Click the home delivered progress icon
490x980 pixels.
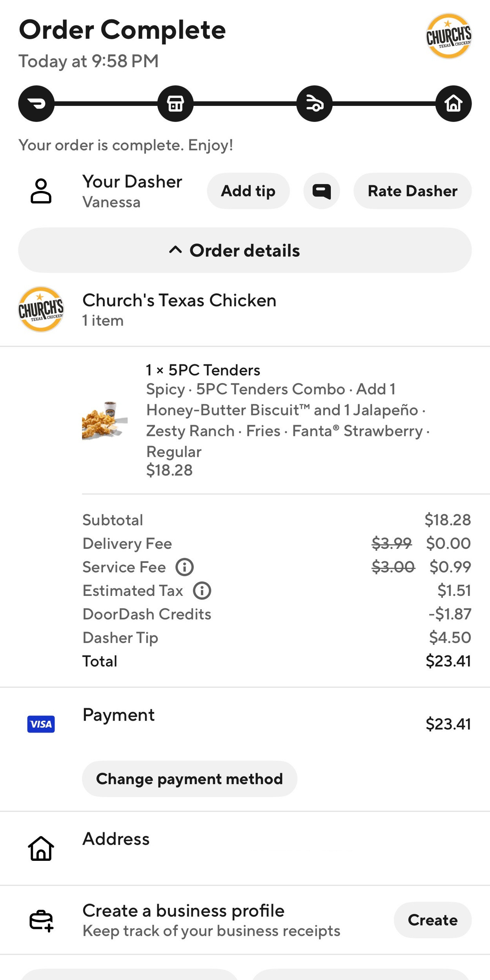point(454,103)
